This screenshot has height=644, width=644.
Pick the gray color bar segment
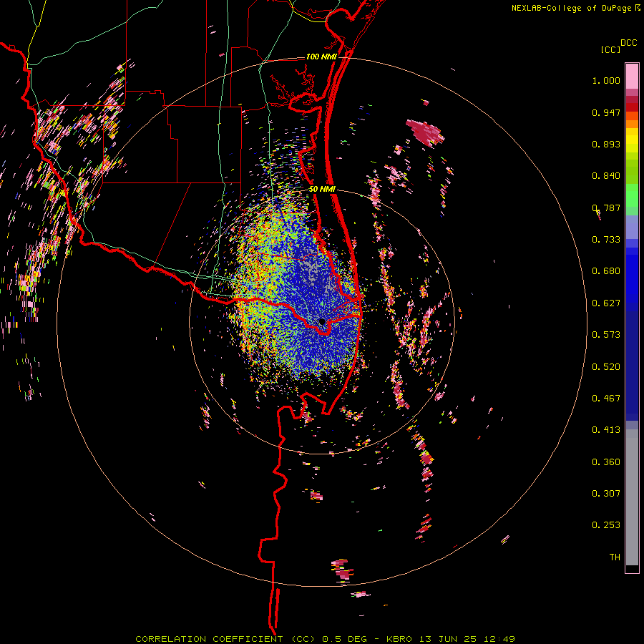632,497
